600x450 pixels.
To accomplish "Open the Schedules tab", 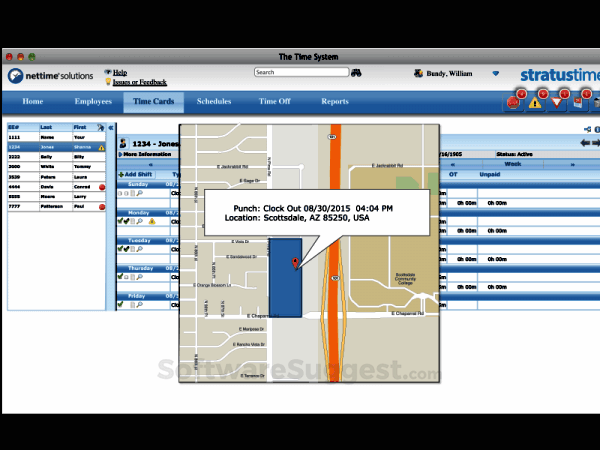I will (214, 102).
